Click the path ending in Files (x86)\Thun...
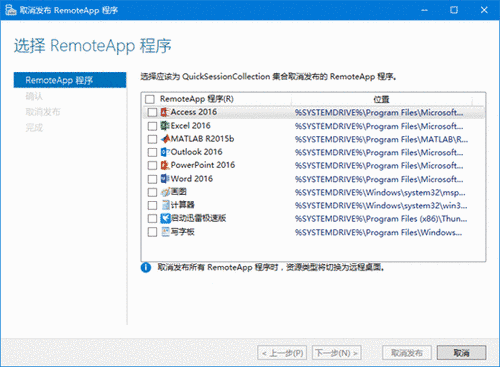This screenshot has width=500, height=367. [x=381, y=219]
